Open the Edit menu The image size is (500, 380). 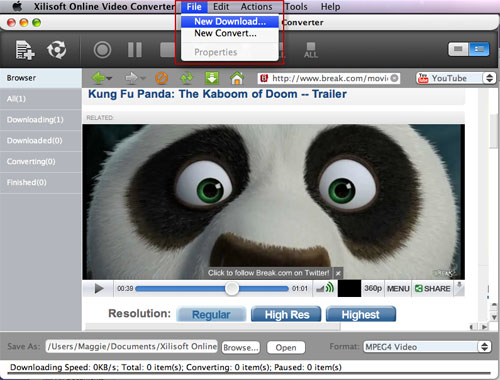coord(221,7)
